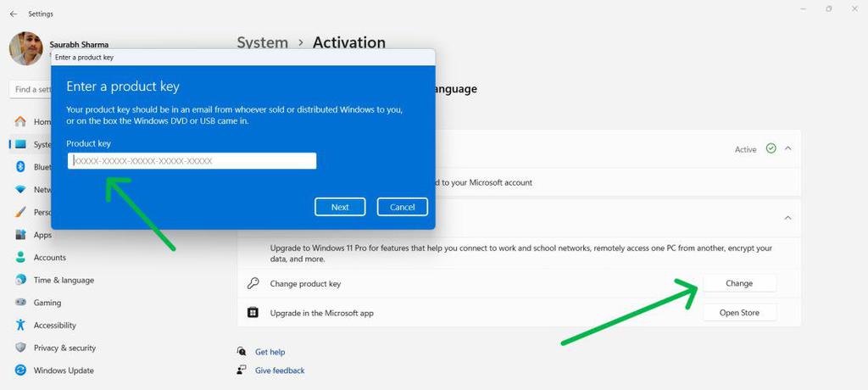Select the System monitor icon
Viewport: 868px width, 390px height.
20,144
